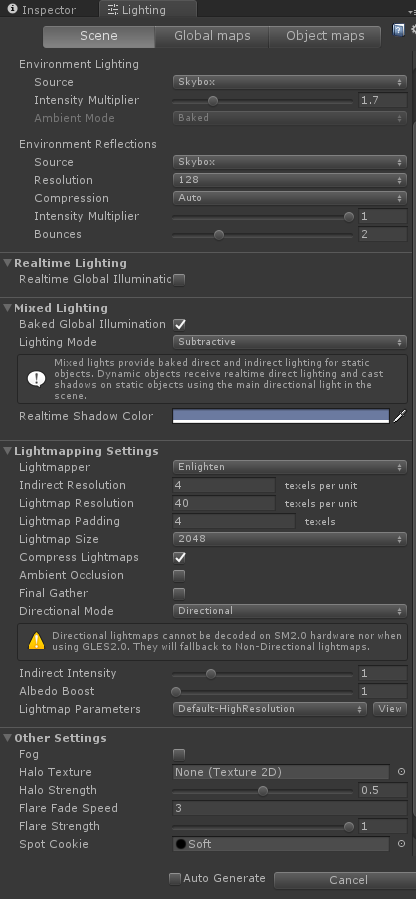Click the View button for Lightmap Parameters

click(x=390, y=709)
